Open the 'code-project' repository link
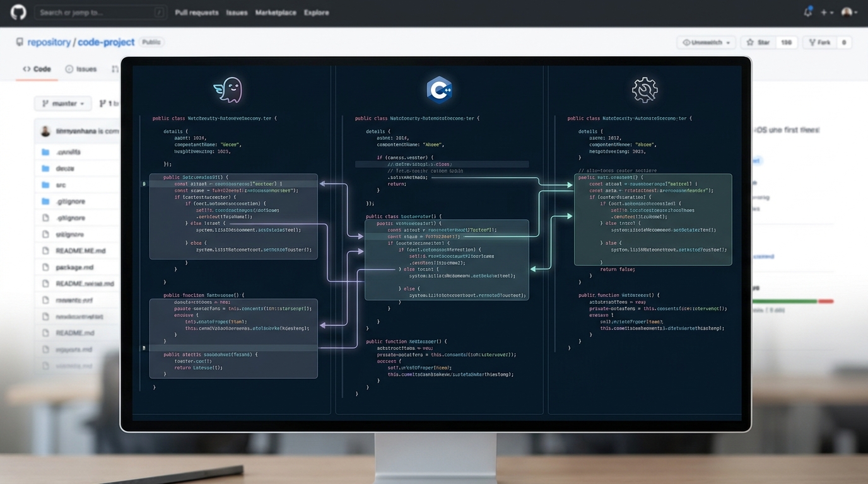 [x=106, y=42]
